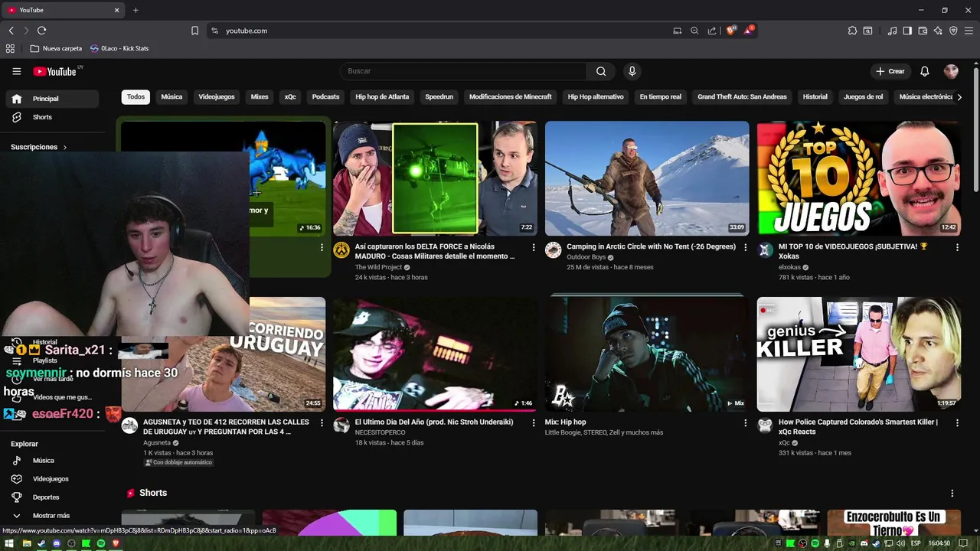980x551 pixels.
Task: Open The Wild Project channel link
Action: click(x=380, y=267)
